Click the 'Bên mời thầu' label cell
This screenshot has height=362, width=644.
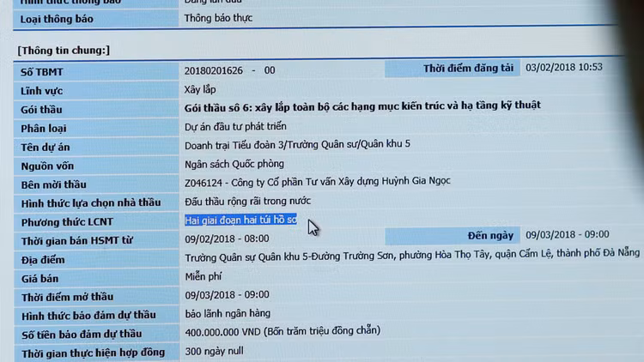coord(95,184)
